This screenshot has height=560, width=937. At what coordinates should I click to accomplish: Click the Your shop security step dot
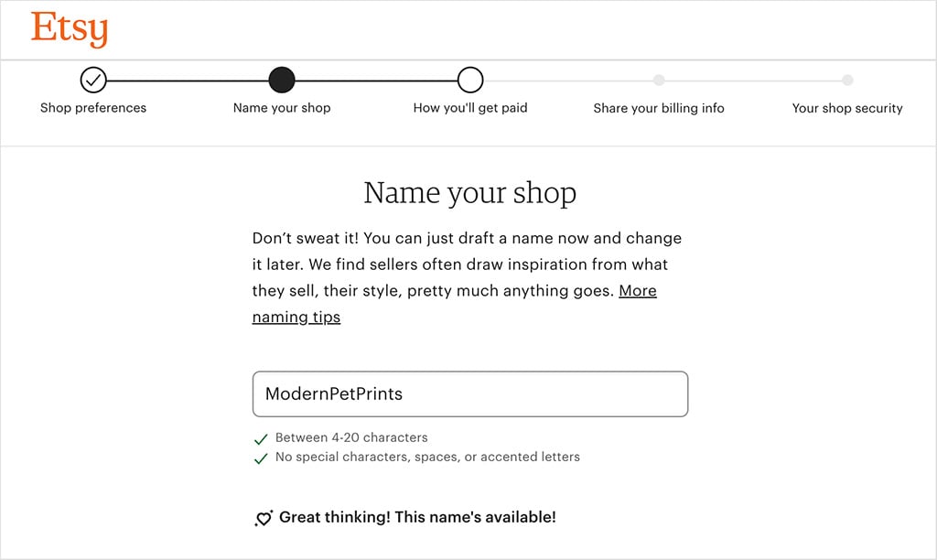click(847, 81)
